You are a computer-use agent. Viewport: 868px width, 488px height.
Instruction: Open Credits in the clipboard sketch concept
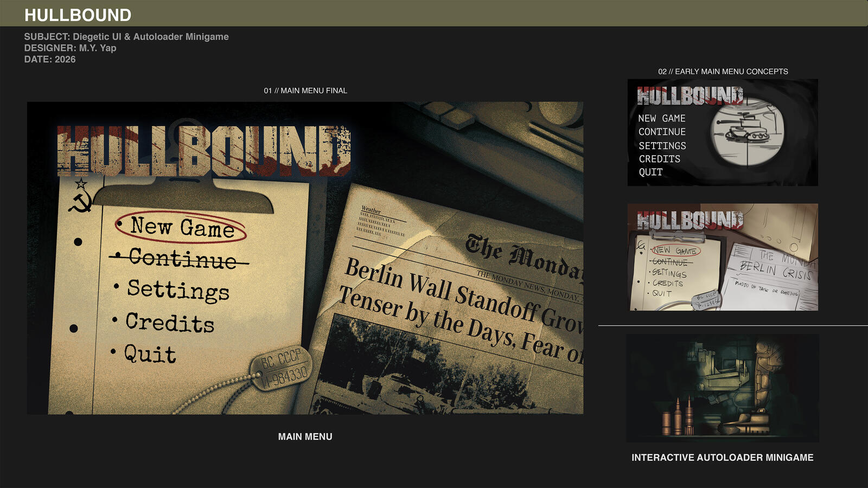click(x=668, y=283)
